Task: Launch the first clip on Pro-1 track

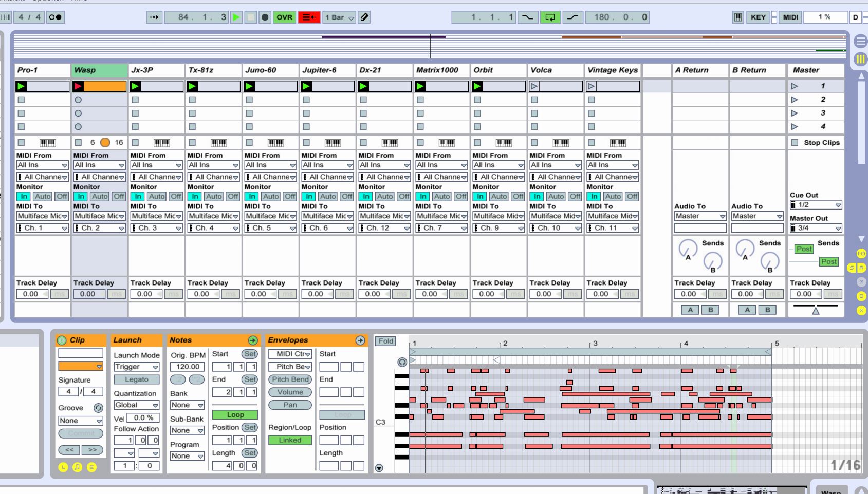Action: tap(21, 86)
